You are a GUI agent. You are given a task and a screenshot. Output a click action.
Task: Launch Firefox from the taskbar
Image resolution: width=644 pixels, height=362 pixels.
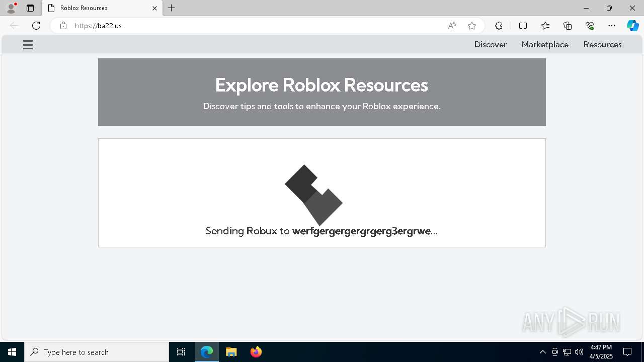tap(256, 352)
